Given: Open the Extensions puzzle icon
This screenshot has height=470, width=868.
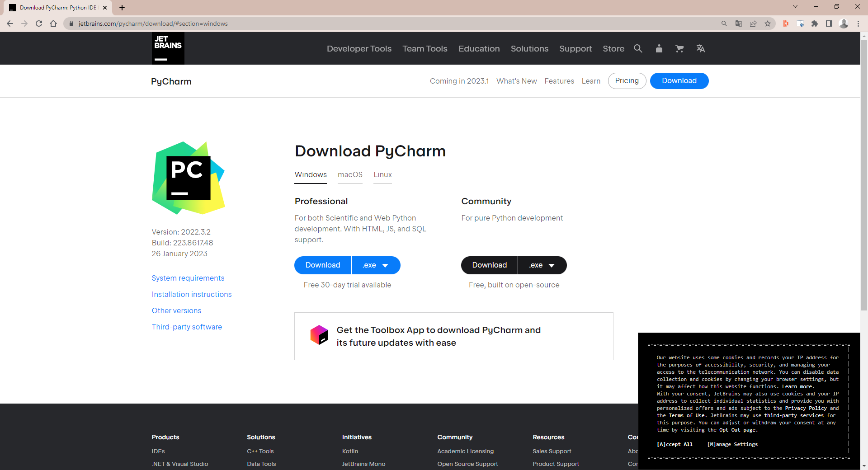Looking at the screenshot, I should 815,23.
